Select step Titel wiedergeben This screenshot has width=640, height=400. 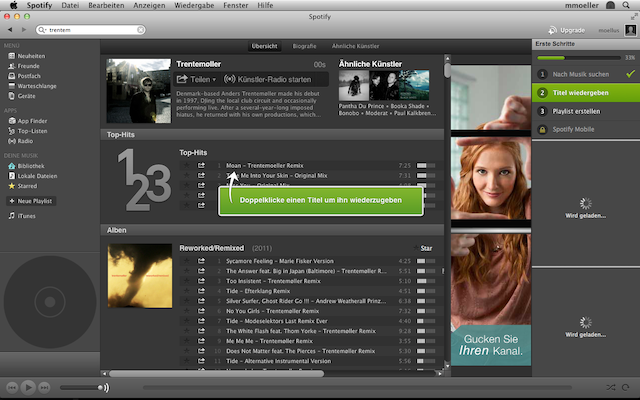586,93
